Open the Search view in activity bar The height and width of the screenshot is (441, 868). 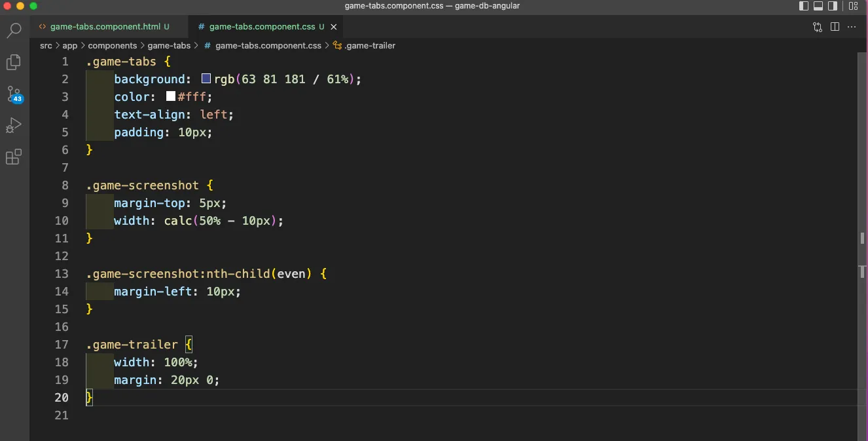14,30
